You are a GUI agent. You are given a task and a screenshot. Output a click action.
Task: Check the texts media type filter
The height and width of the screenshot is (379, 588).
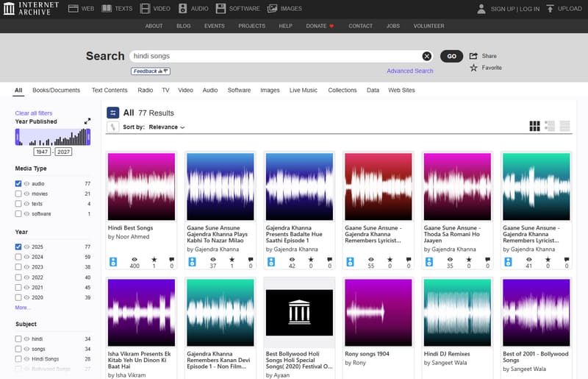[18, 204]
